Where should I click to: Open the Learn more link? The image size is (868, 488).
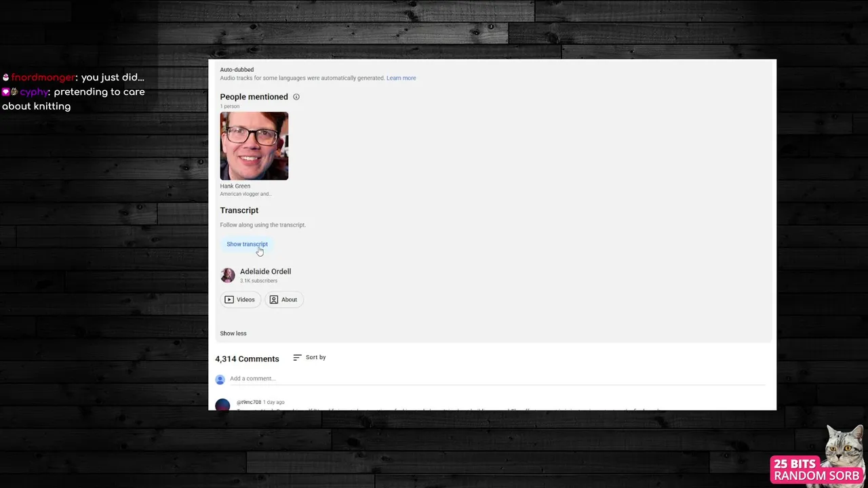[401, 78]
